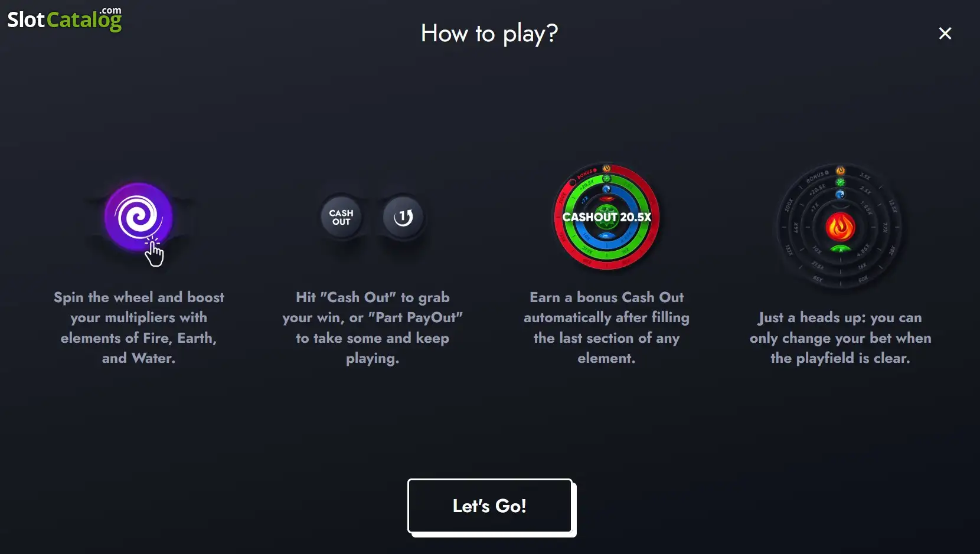
Task: Click the Hit Cash Out instruction text
Action: coord(373,327)
